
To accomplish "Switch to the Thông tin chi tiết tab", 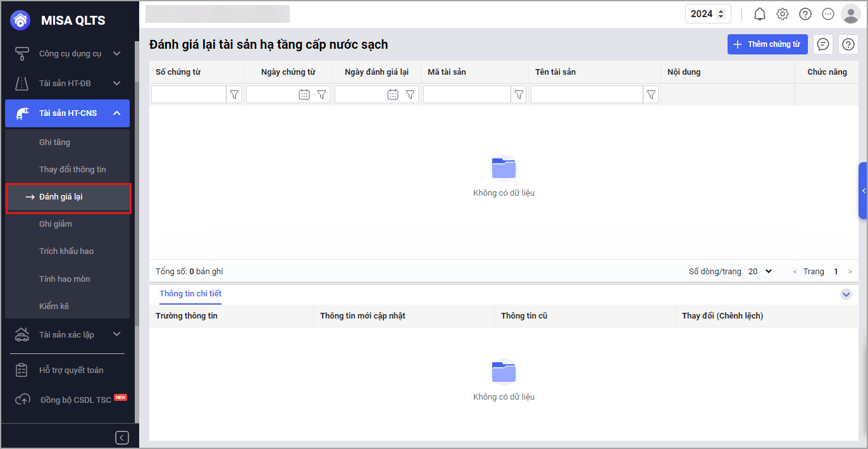I will click(190, 294).
